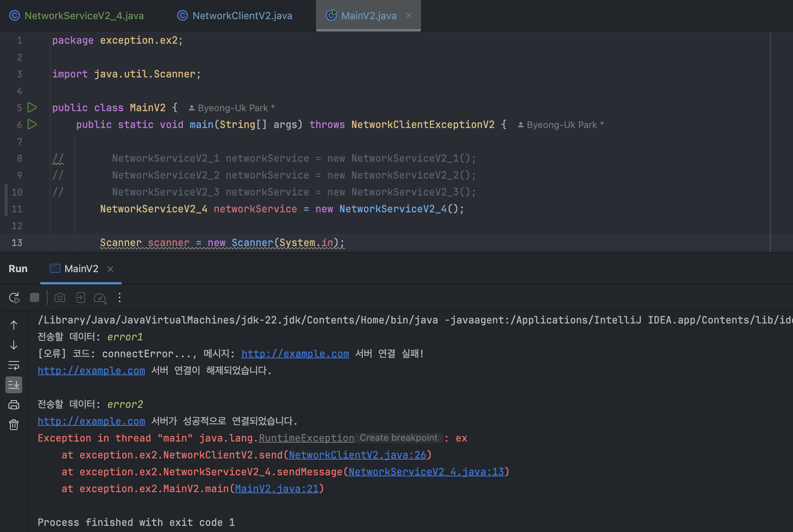Click the Stop process square icon
793x532 pixels.
[x=35, y=298]
